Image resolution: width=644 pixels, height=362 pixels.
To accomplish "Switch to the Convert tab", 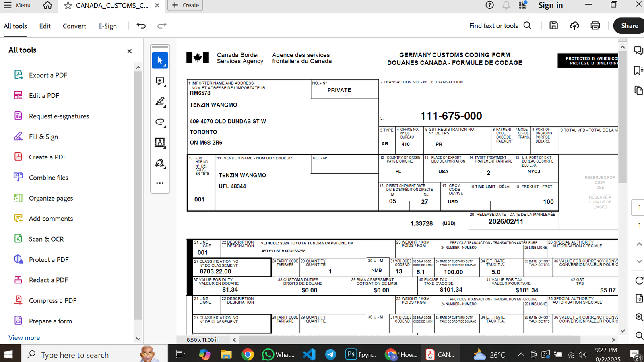I will tap(74, 26).
